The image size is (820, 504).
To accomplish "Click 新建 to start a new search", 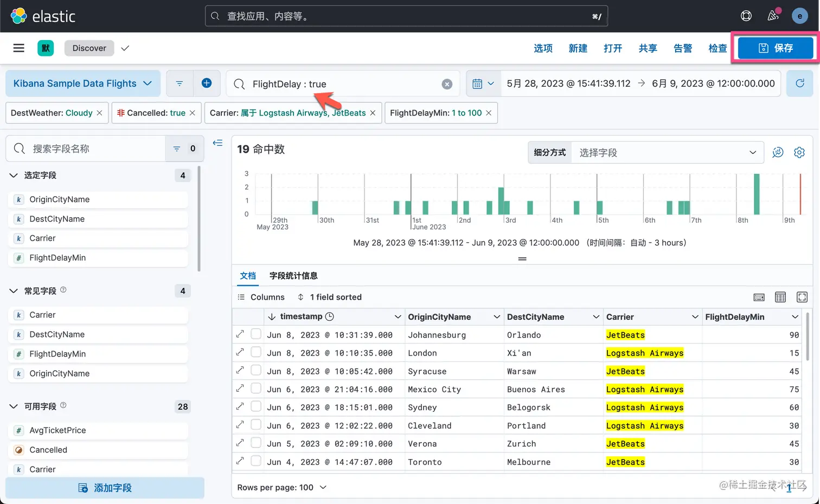I will click(578, 48).
